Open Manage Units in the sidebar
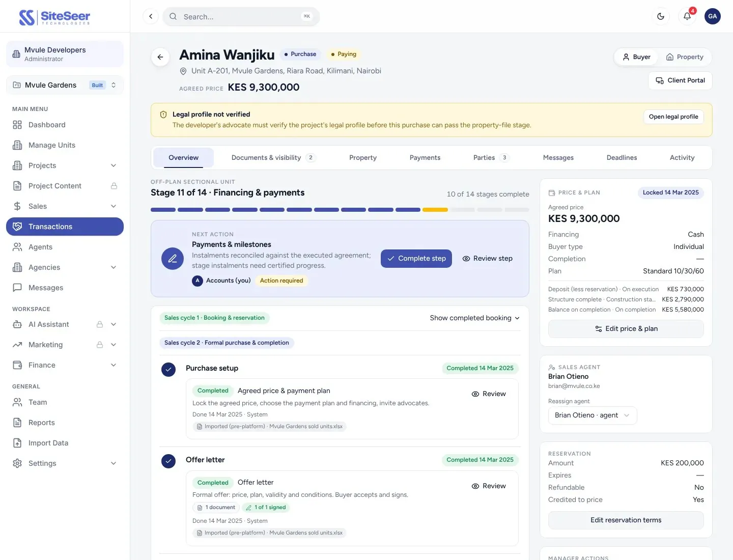Screen dimensions: 733x560 coord(65,145)
